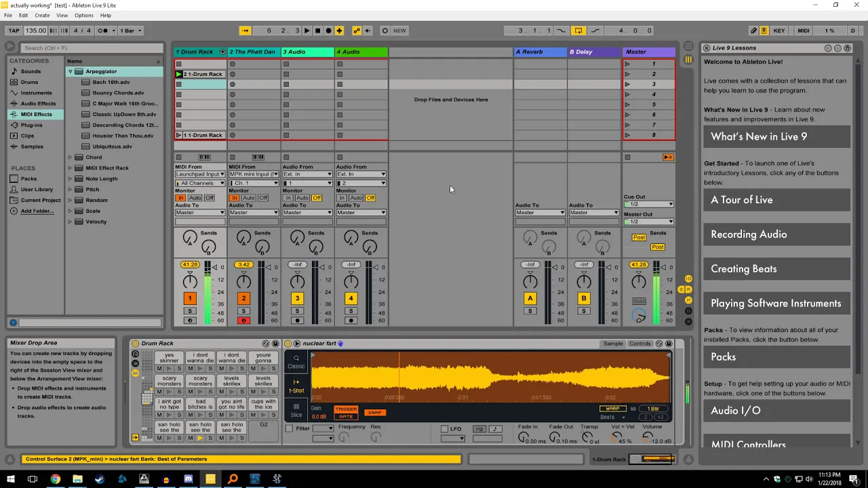Click track 4 Audio pan knob

[x=351, y=281]
